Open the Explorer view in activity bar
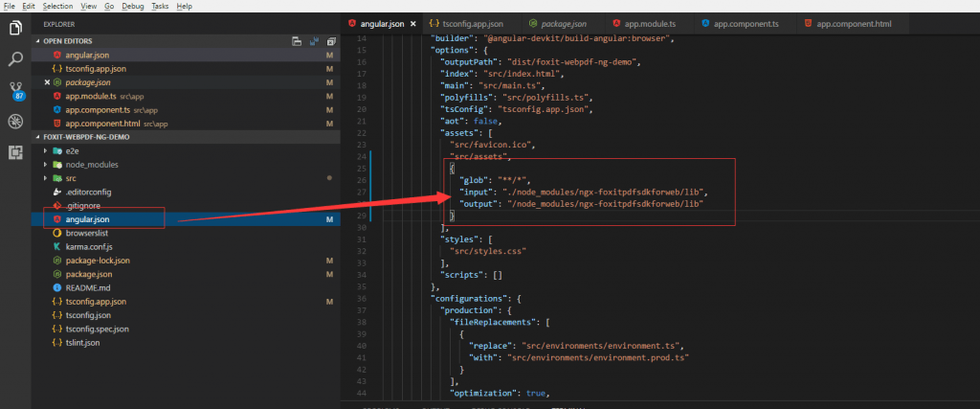The width and height of the screenshot is (980, 409). [x=15, y=28]
